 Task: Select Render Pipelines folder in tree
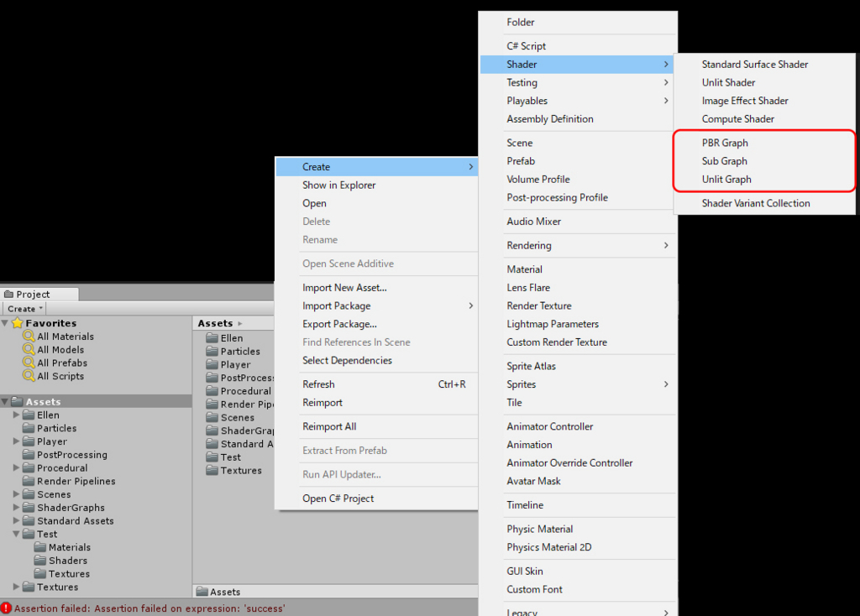pos(76,481)
